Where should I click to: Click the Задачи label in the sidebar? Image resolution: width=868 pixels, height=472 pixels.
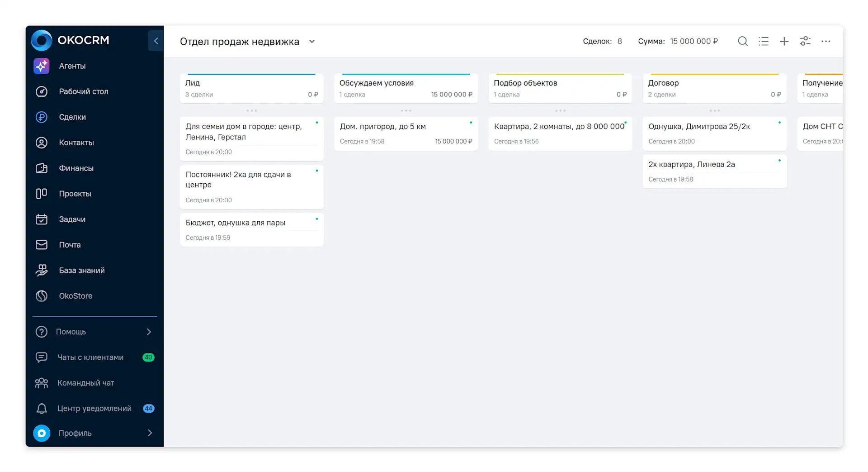click(72, 219)
